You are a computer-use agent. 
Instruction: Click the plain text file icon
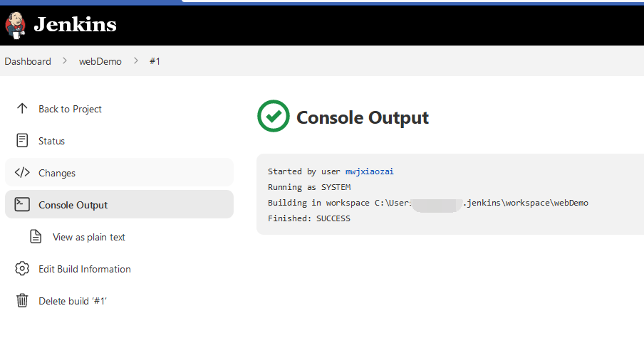[x=36, y=236]
